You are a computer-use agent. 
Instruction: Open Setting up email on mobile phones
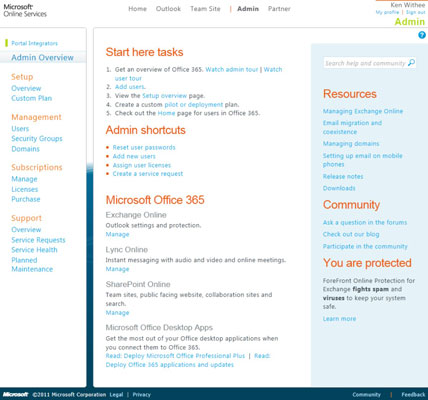point(363,160)
